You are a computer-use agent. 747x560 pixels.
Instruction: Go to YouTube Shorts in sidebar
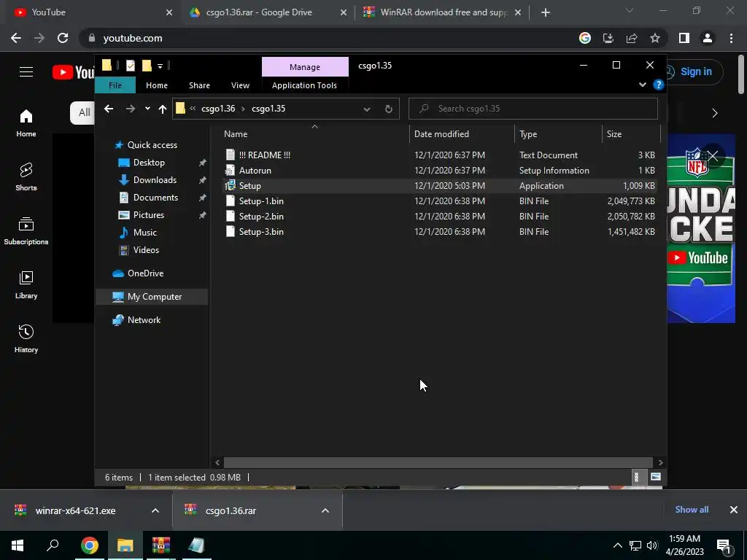point(26,176)
